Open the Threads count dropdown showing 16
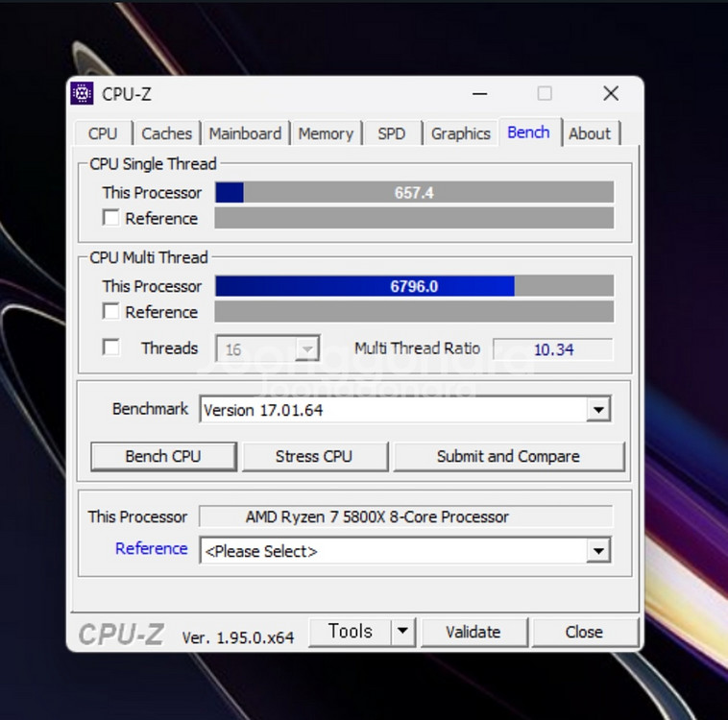Viewport: 728px width, 720px height. click(x=268, y=348)
